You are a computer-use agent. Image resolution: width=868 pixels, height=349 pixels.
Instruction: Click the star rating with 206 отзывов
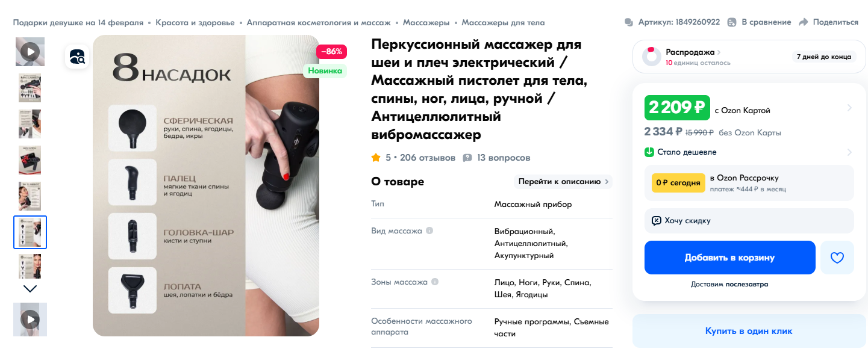click(413, 158)
